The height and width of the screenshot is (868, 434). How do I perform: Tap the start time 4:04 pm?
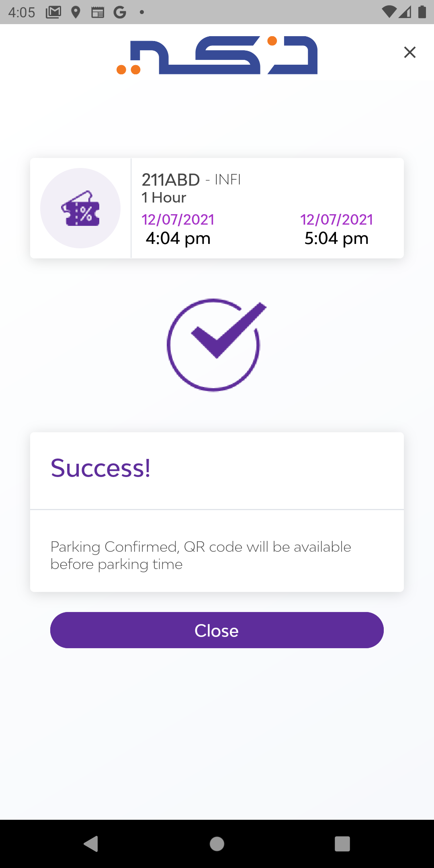point(178,238)
